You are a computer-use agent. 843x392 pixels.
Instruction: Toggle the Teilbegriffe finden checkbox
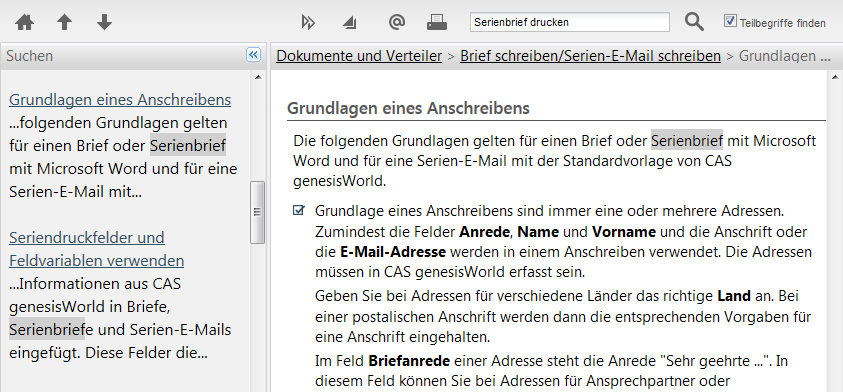pos(730,22)
